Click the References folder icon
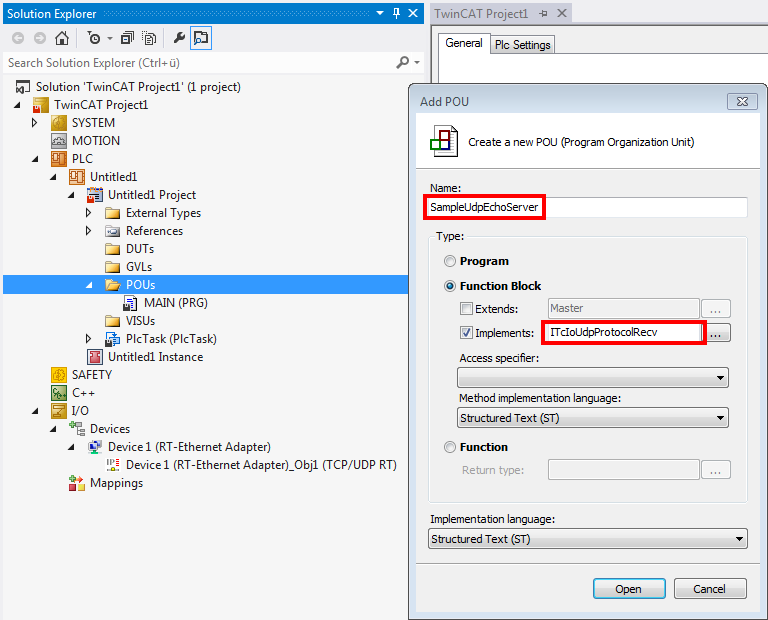Screen dimensions: 768x620 113,231
